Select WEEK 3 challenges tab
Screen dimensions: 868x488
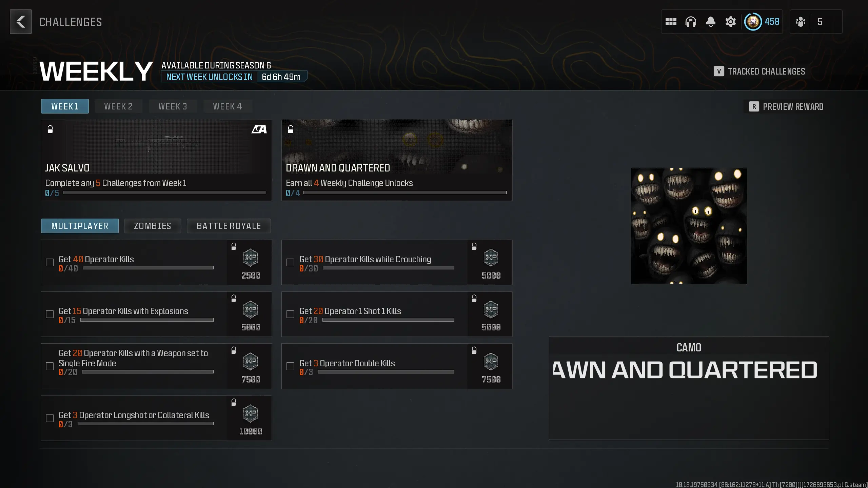[172, 106]
